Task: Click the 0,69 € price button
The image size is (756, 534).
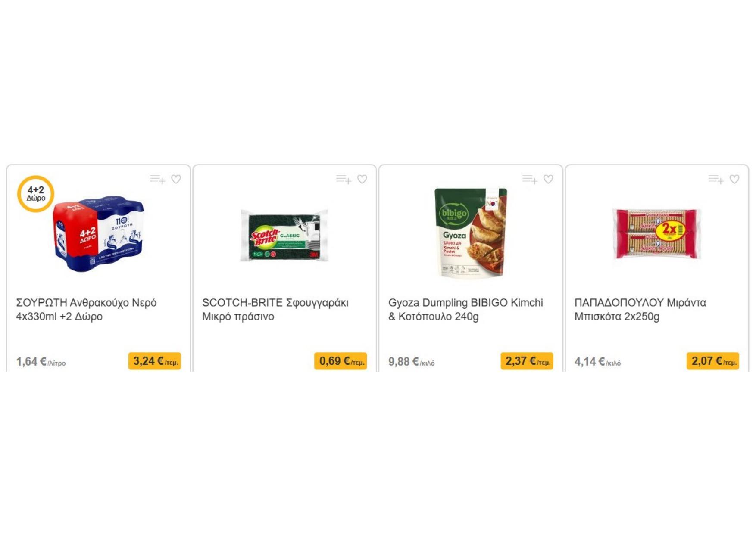Action: click(341, 361)
